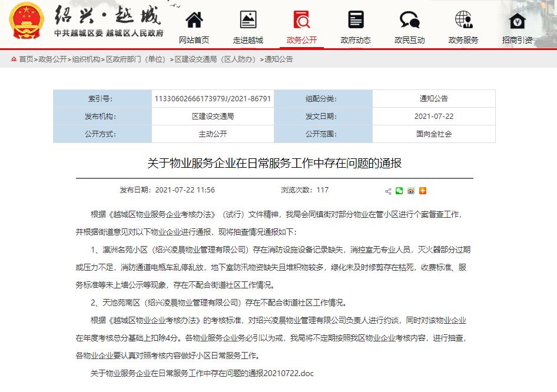Click the 网站首页 home icon

tap(194, 19)
